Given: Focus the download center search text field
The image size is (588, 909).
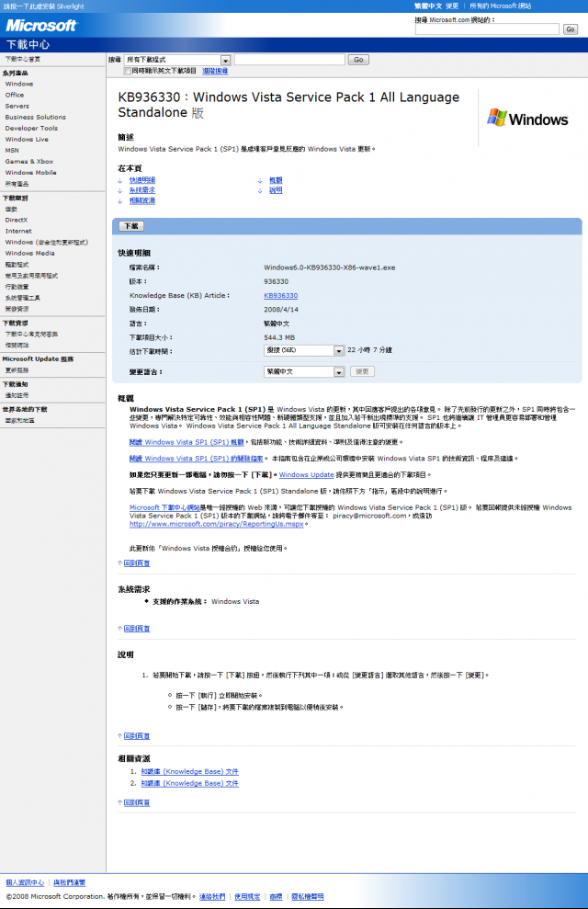Looking at the screenshot, I should [x=289, y=60].
